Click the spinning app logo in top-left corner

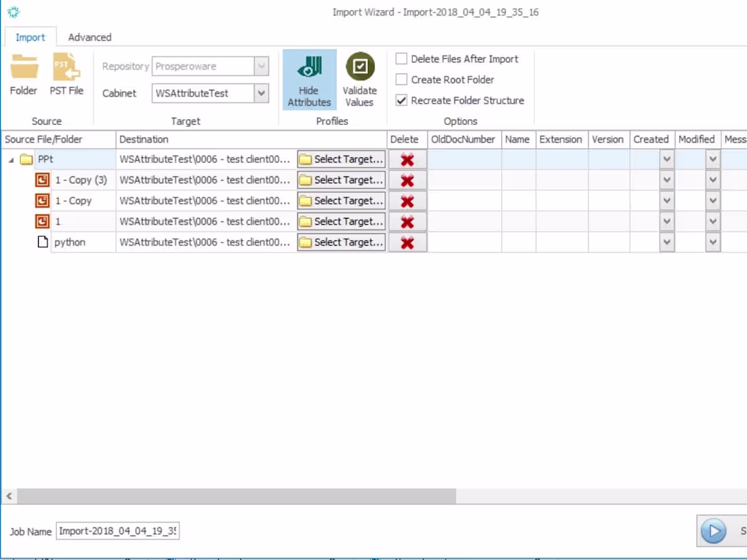(x=14, y=11)
